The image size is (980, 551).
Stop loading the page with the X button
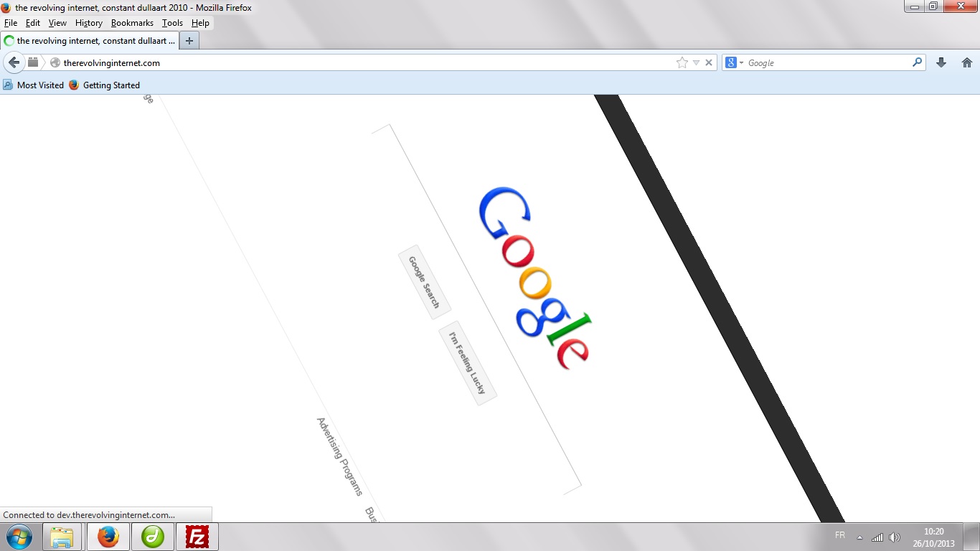pyautogui.click(x=709, y=63)
